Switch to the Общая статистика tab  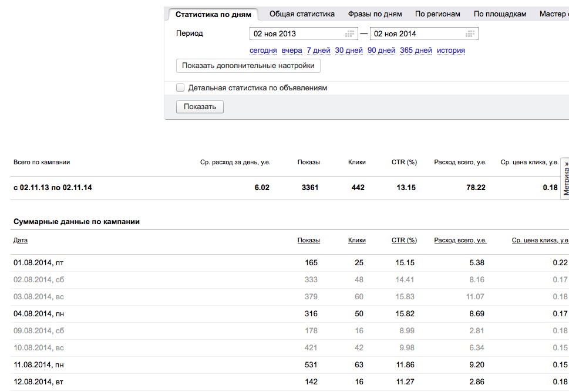point(302,14)
